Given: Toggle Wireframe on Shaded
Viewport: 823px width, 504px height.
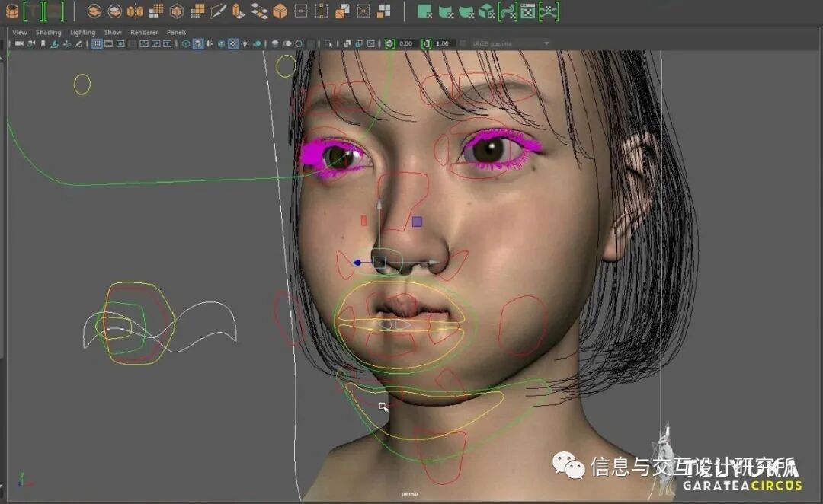Looking at the screenshot, I should [222, 43].
